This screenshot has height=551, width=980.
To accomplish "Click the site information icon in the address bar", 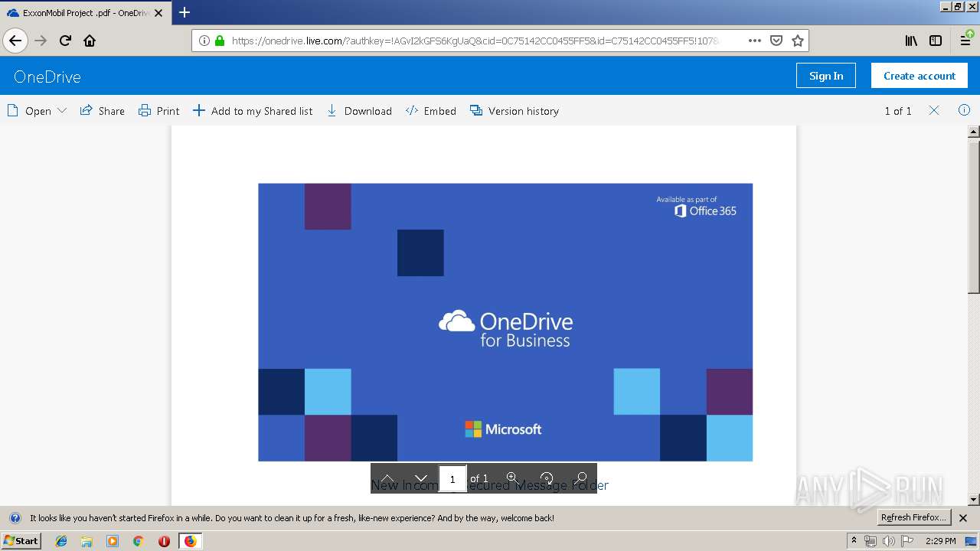I will tap(204, 41).
